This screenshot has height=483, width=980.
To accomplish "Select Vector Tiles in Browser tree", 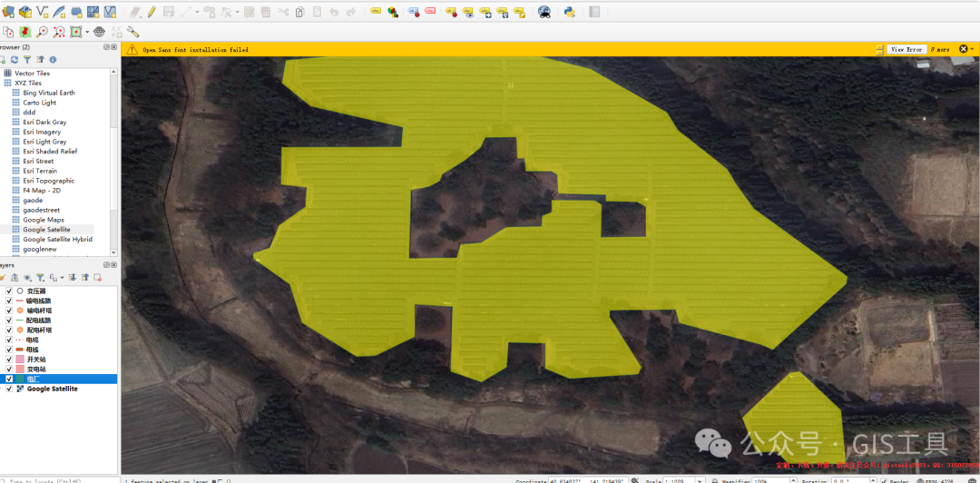I will click(x=32, y=74).
